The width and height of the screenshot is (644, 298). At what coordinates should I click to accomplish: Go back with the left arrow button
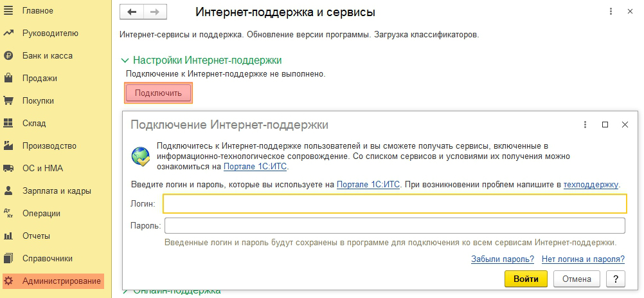pos(131,12)
